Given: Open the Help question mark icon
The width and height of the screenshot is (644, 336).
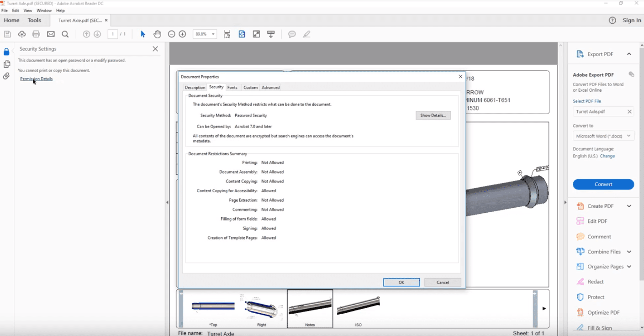Looking at the screenshot, I should click(x=612, y=20).
